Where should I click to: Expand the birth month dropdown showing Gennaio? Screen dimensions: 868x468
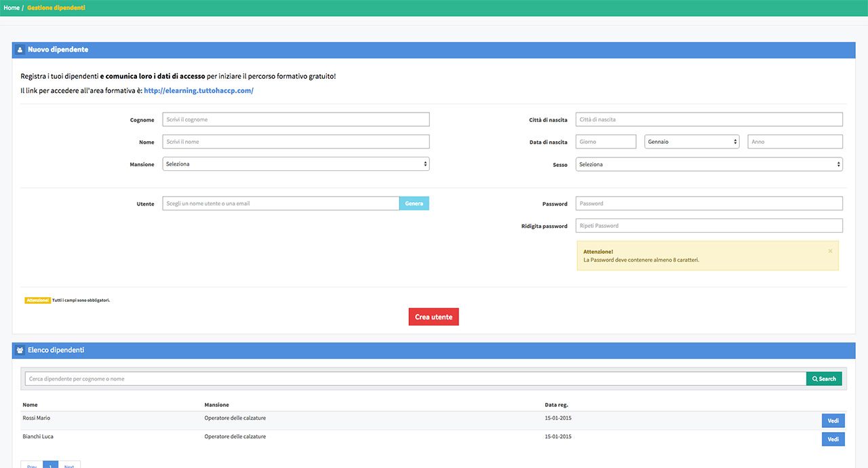[x=691, y=142]
